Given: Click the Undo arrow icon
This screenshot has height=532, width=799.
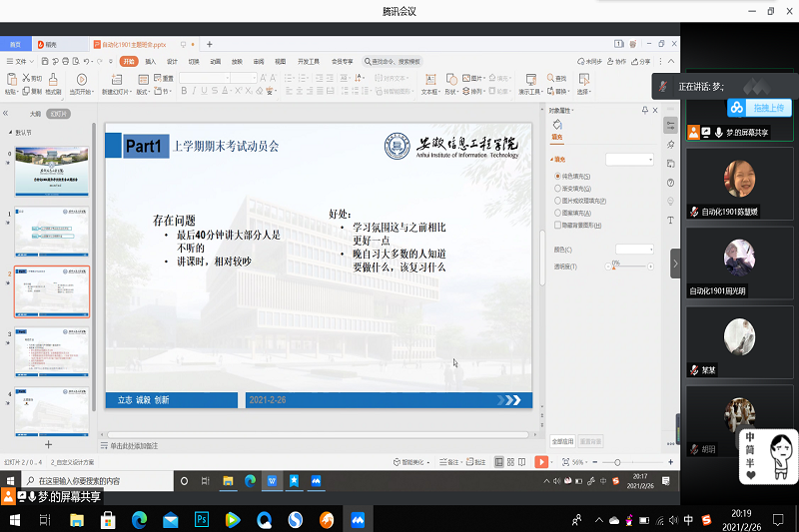Looking at the screenshot, I should click(x=86, y=61).
